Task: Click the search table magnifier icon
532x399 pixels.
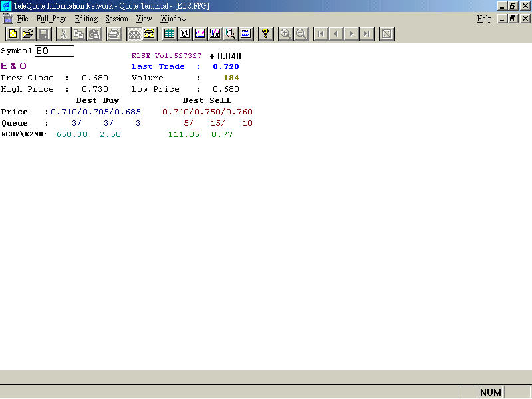Action: [230, 34]
